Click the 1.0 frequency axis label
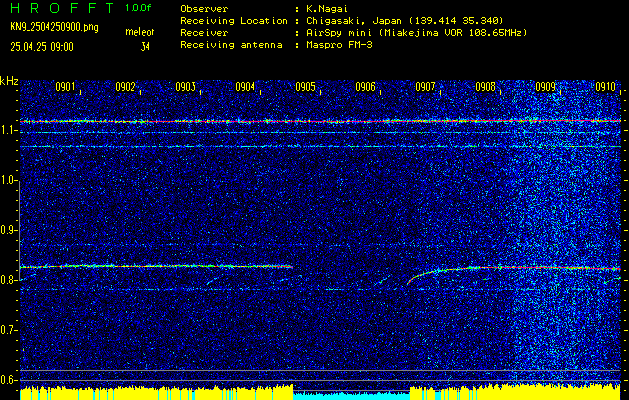 click(8, 181)
